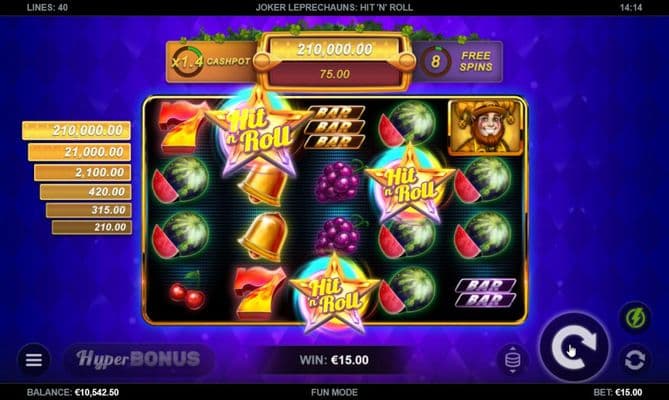Click the 420.00 prize bar

pos(85,192)
